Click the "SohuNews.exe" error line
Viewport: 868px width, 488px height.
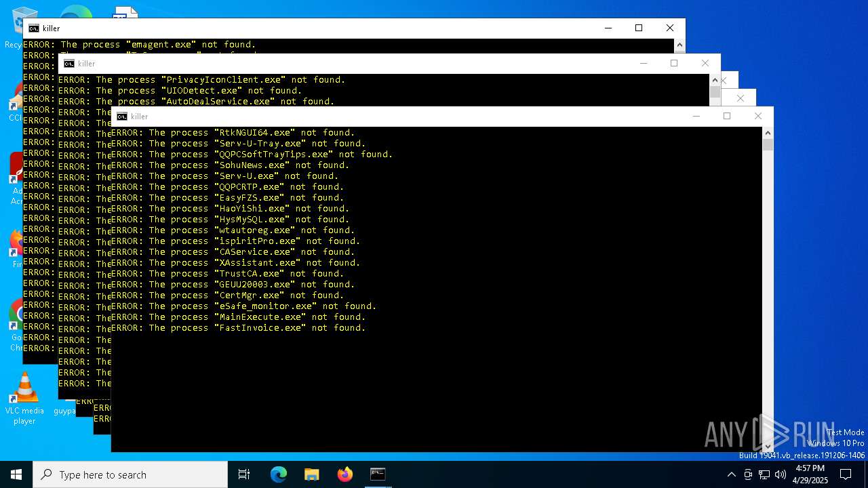point(230,165)
